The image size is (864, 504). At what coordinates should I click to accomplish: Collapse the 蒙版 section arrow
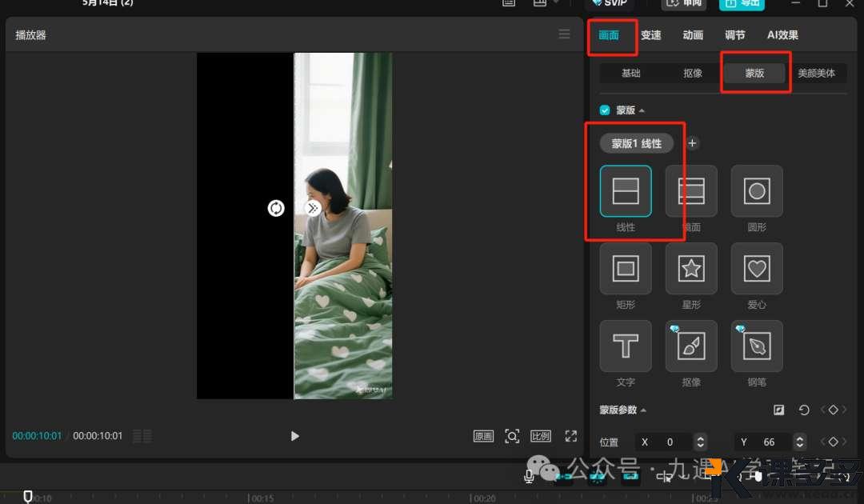coord(642,110)
